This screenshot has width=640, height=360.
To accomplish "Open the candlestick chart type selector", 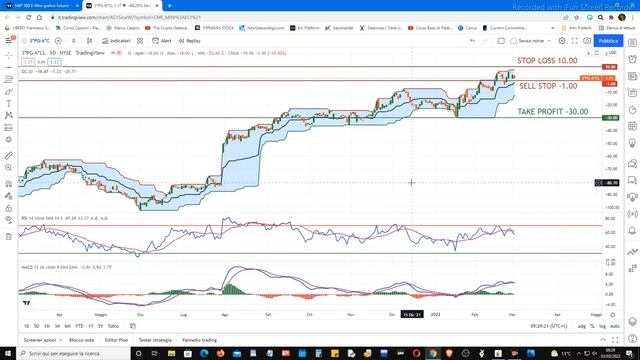I will (x=89, y=41).
